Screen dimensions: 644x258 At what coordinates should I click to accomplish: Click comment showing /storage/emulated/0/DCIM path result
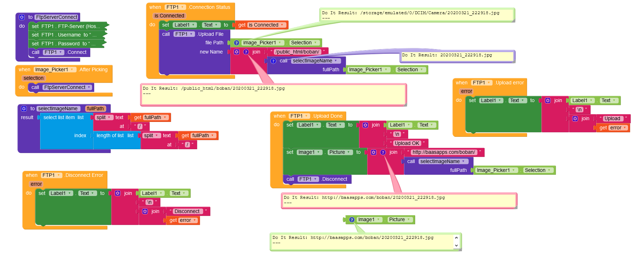pos(417,15)
